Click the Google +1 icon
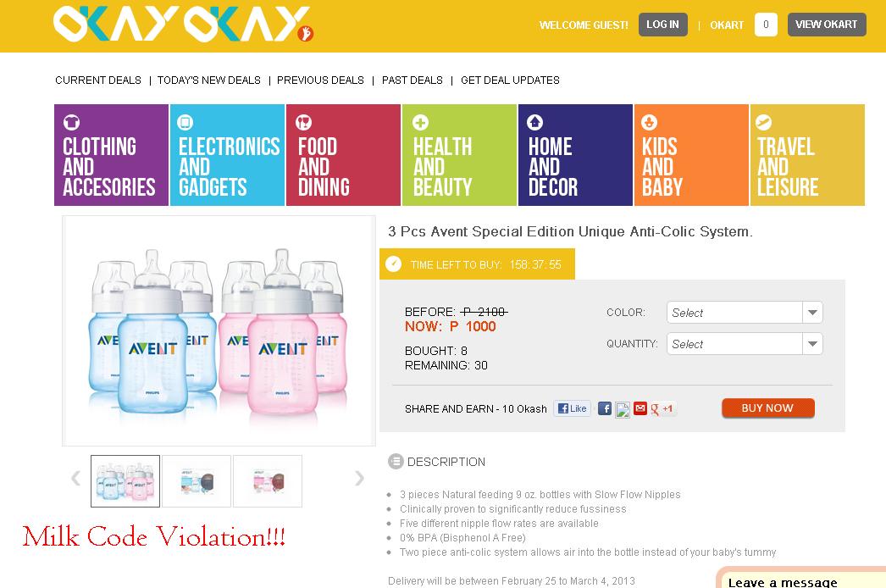This screenshot has height=588, width=886. [x=662, y=408]
